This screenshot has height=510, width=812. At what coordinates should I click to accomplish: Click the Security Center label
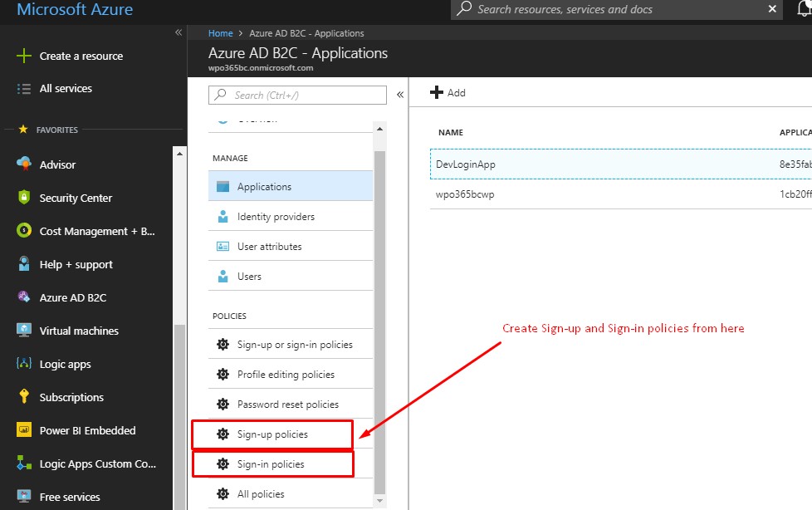point(76,198)
